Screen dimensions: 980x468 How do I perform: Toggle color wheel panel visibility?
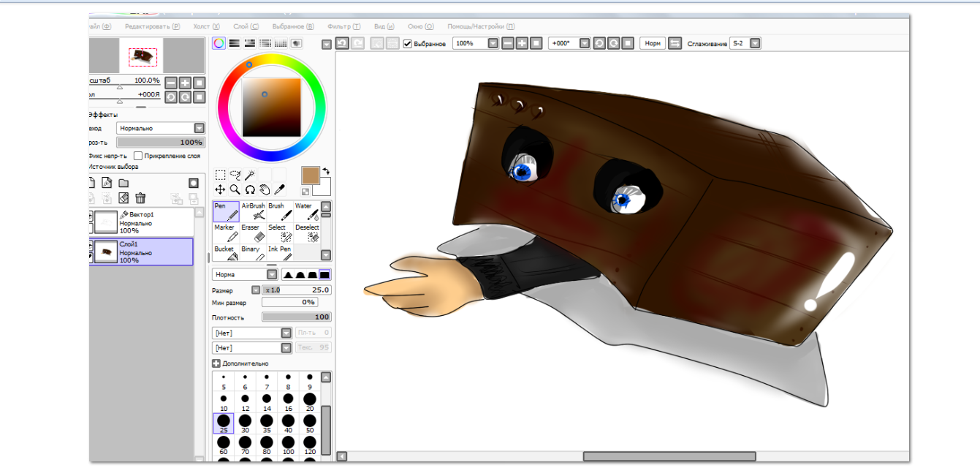click(219, 43)
